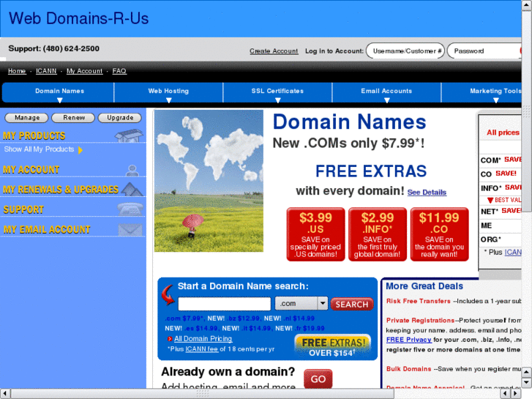Go to the Home link
This screenshot has width=532, height=399.
(17, 71)
